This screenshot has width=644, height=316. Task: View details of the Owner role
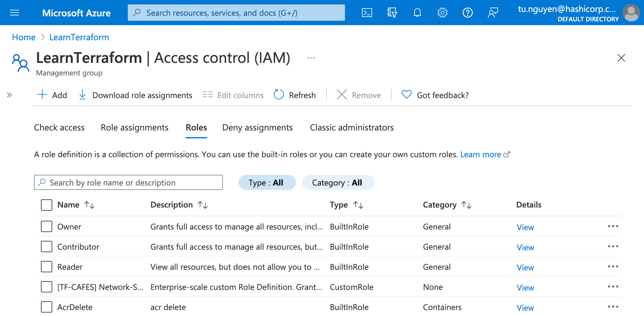(x=525, y=227)
